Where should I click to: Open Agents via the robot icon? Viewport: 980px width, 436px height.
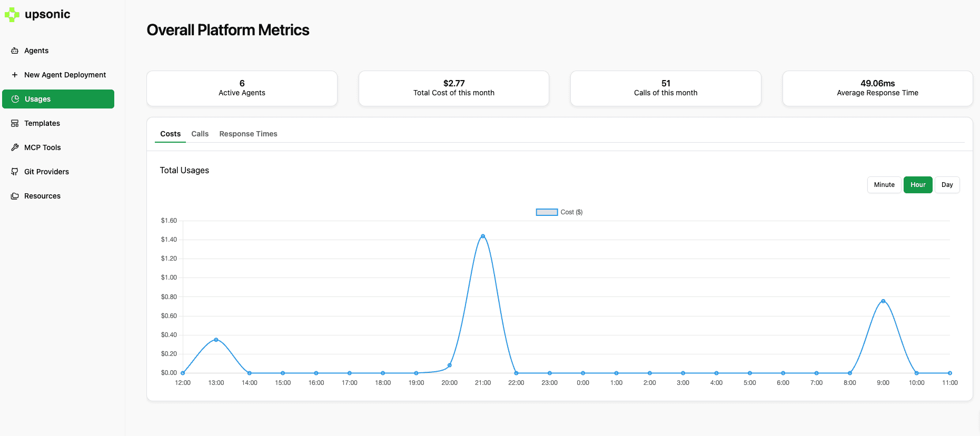pyautogui.click(x=15, y=51)
